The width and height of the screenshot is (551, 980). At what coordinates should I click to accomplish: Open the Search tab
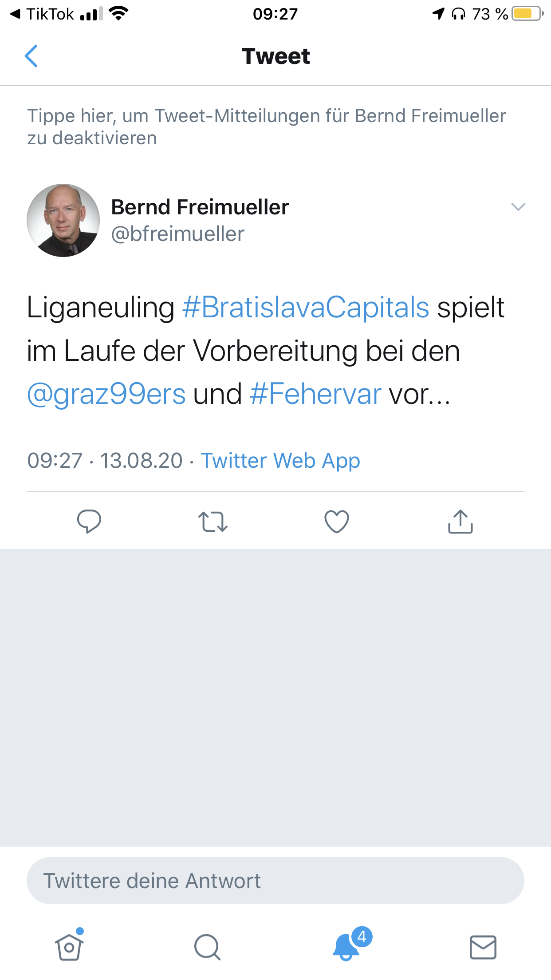(207, 947)
